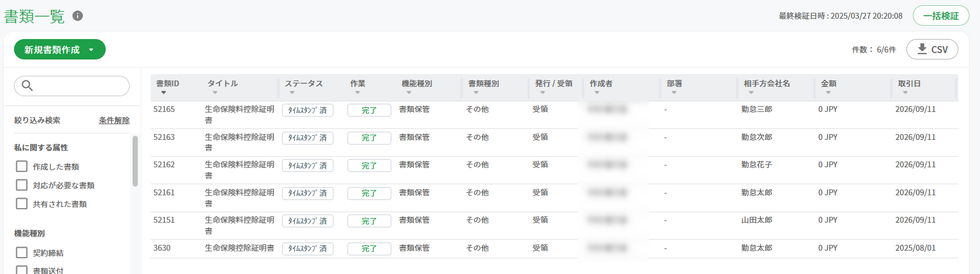Click the ステータス column sort arrow

click(x=292, y=93)
